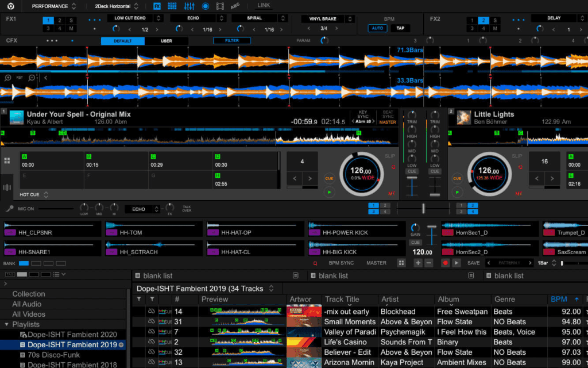Screen dimensions: 588x368
Task: Click the FX panel icon in top toolbar
Action: 157,6
